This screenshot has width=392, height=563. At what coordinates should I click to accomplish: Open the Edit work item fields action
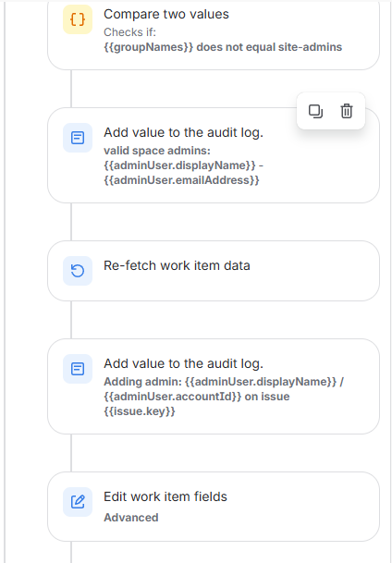pyautogui.click(x=214, y=507)
